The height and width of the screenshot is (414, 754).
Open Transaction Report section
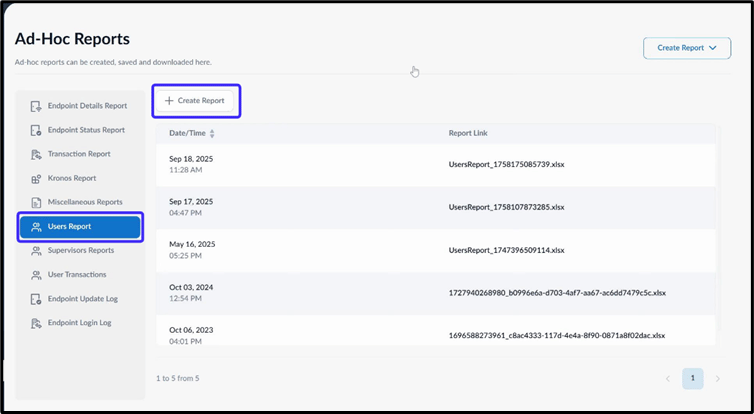click(x=80, y=154)
